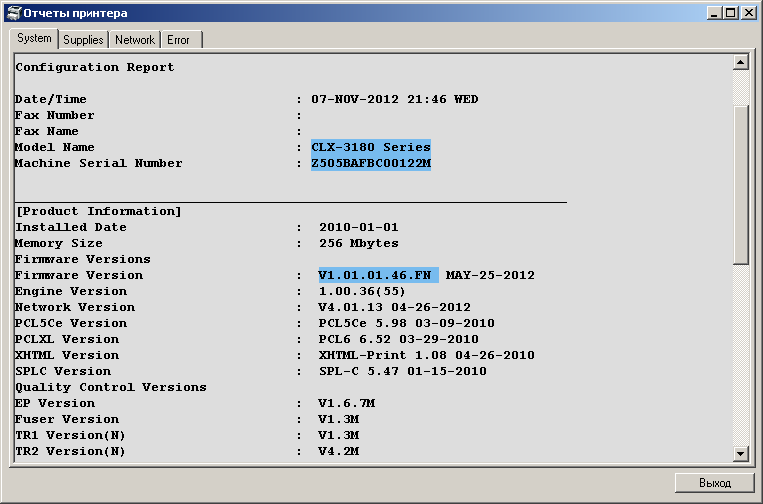763x504 pixels.
Task: Click the 'Fuser Version' label
Action: point(67,419)
